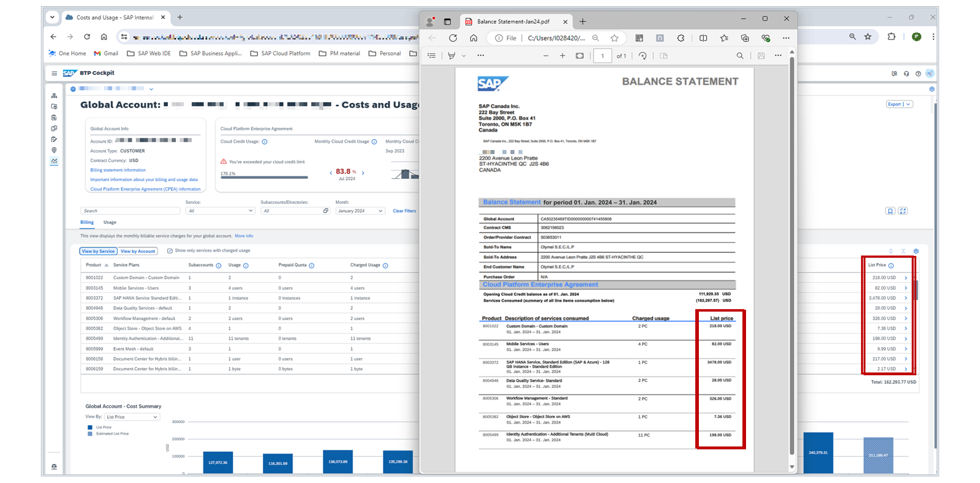
Task: Expand highlight tool options chevron in PDF toolbar
Action: (464, 56)
